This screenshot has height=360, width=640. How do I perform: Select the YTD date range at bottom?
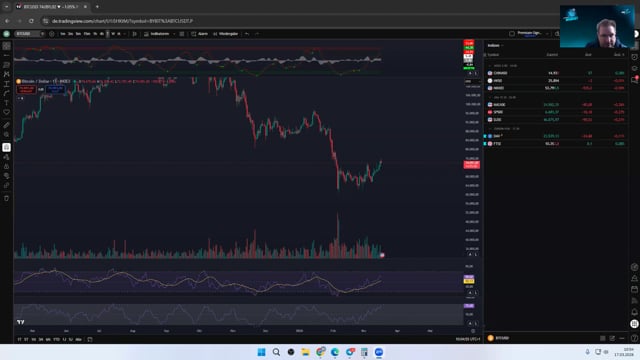(x=56, y=340)
